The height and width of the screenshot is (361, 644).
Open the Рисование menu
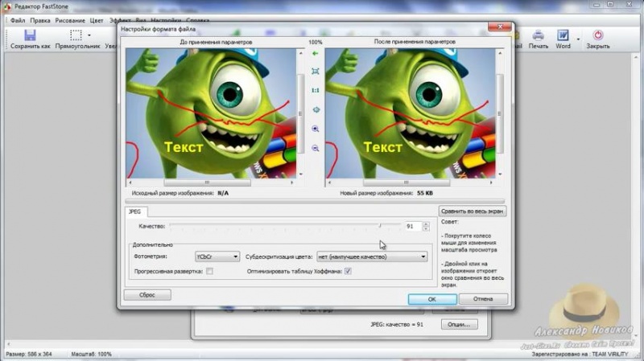point(70,20)
